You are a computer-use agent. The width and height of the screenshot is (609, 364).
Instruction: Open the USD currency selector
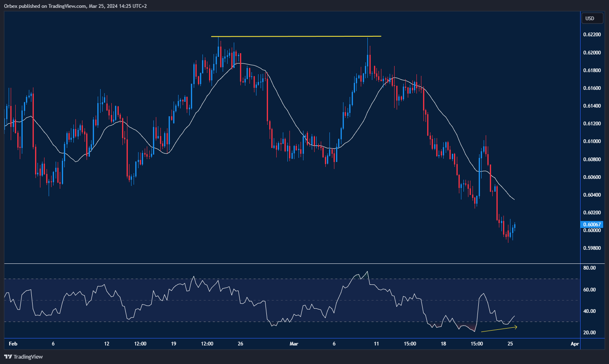click(x=592, y=18)
